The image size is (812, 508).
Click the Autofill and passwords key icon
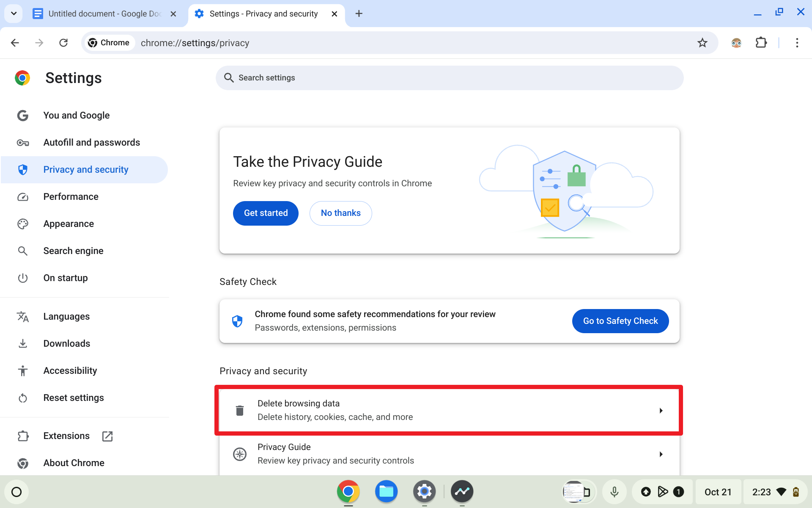tap(23, 142)
